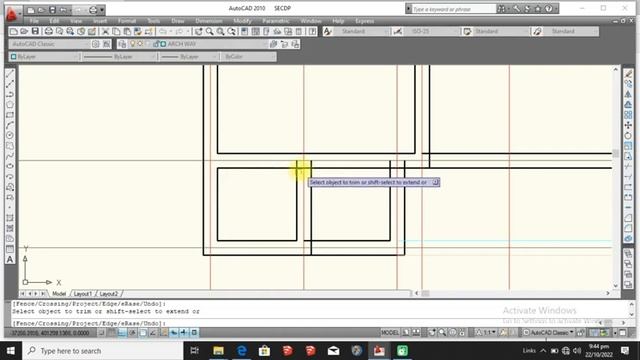
Task: Open the File menu
Action: (x=34, y=21)
